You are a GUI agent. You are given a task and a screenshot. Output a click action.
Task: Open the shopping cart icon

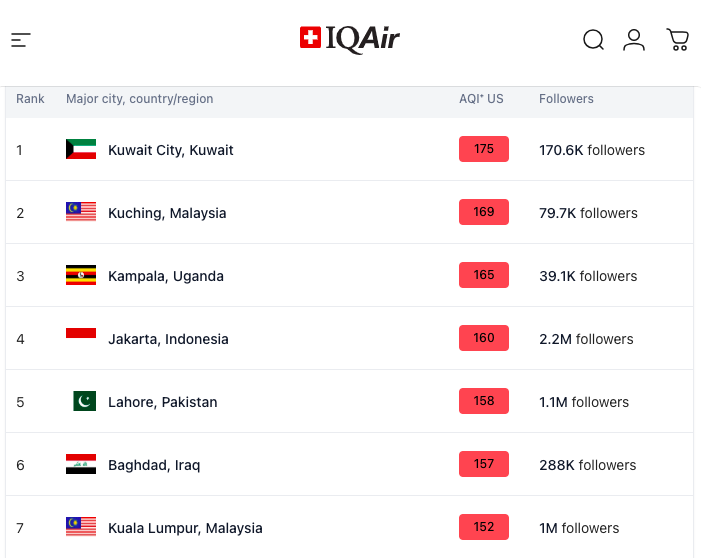(678, 40)
